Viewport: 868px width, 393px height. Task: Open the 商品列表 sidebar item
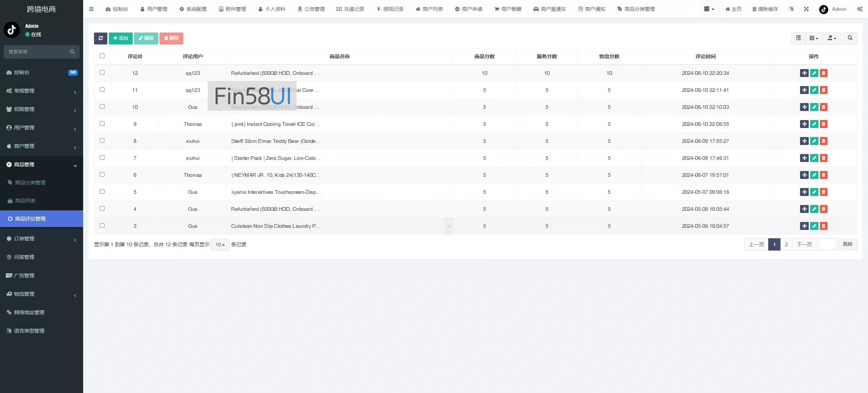point(25,201)
